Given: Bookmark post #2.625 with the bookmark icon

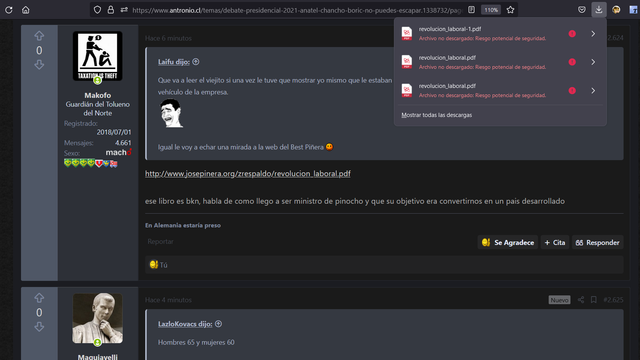Looking at the screenshot, I should [x=594, y=300].
